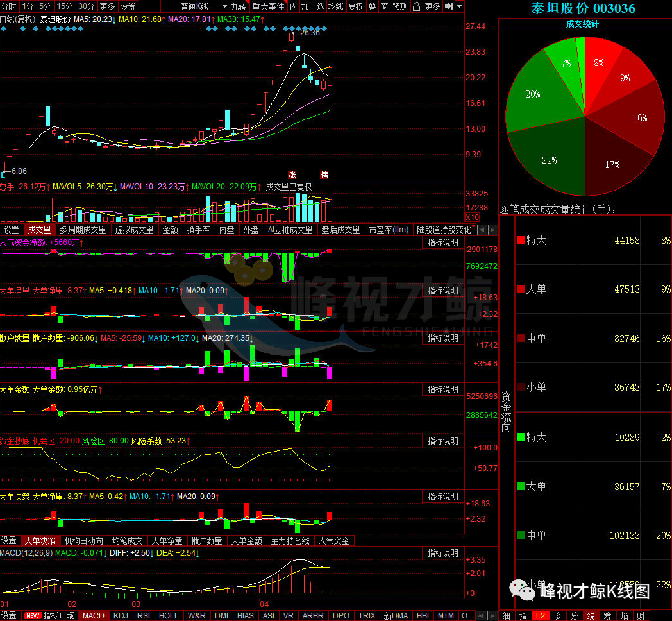The height and width of the screenshot is (621, 672).
Task: Select the 内盘 tab
Action: (x=227, y=230)
